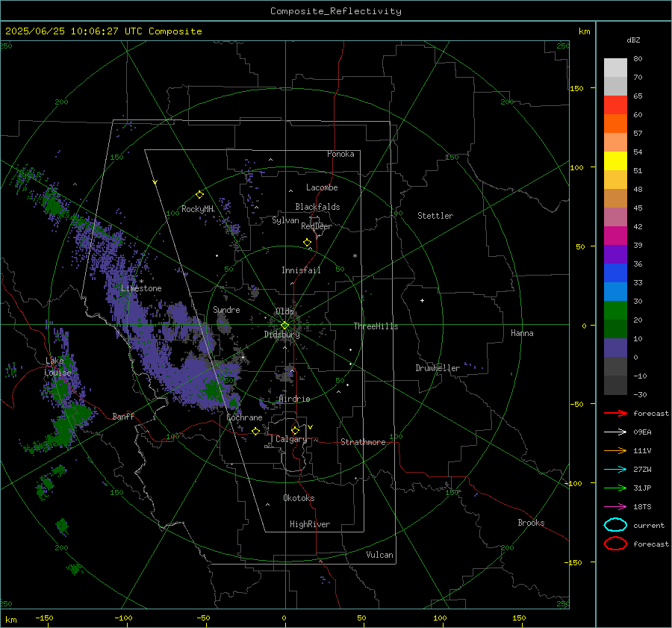672x628 pixels.
Task: Click the yellow diamond marker near RockyMH
Action: point(199,195)
